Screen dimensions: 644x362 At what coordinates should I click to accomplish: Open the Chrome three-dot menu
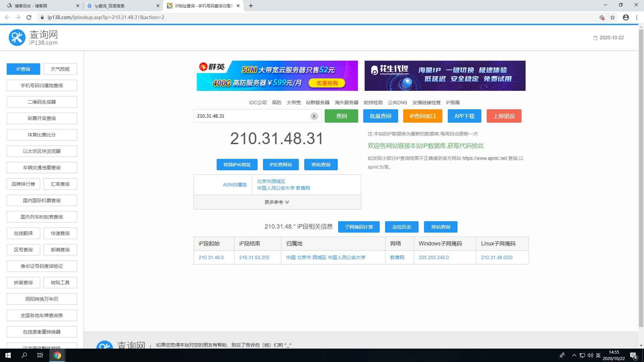637,17
